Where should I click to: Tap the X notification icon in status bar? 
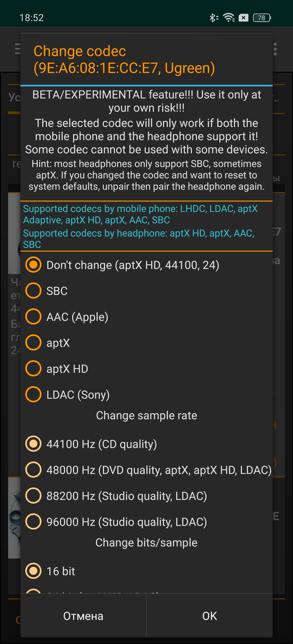[x=243, y=18]
